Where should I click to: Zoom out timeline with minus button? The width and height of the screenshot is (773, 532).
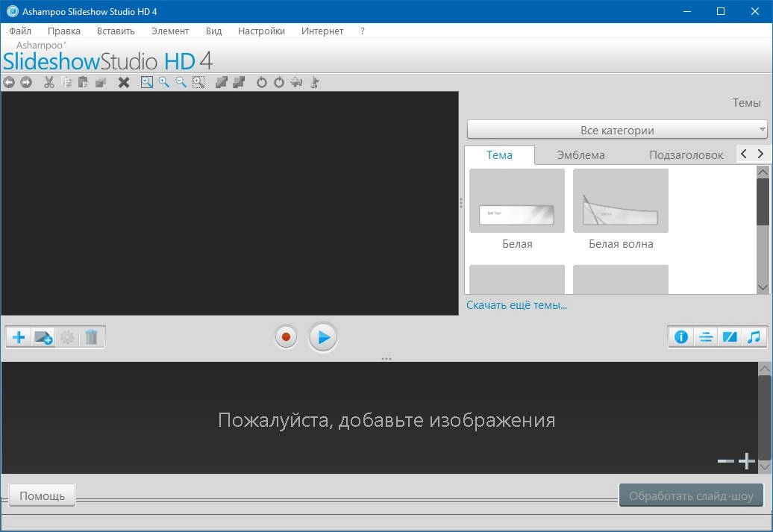point(726,461)
